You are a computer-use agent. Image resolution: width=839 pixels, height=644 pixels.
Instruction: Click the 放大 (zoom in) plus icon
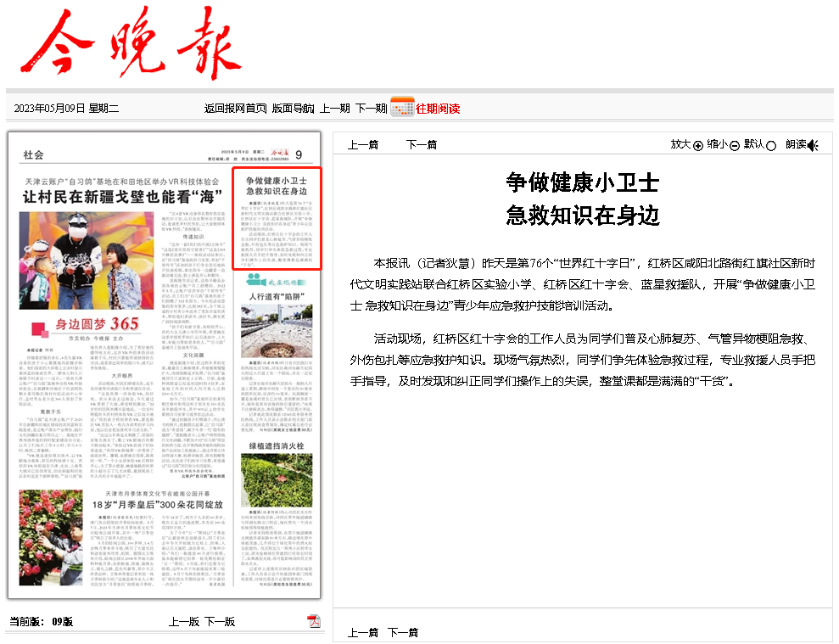pyautogui.click(x=698, y=144)
